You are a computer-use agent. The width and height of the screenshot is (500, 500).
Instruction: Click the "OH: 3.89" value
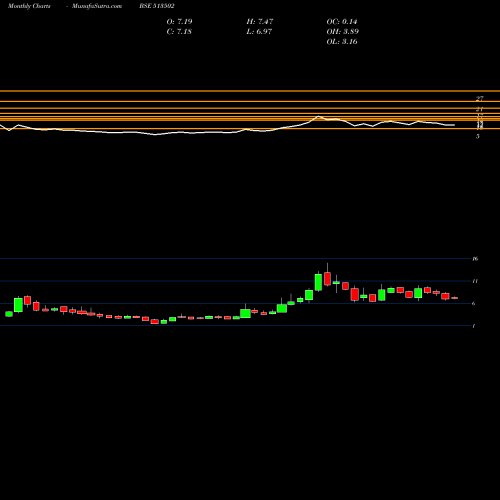click(x=342, y=32)
